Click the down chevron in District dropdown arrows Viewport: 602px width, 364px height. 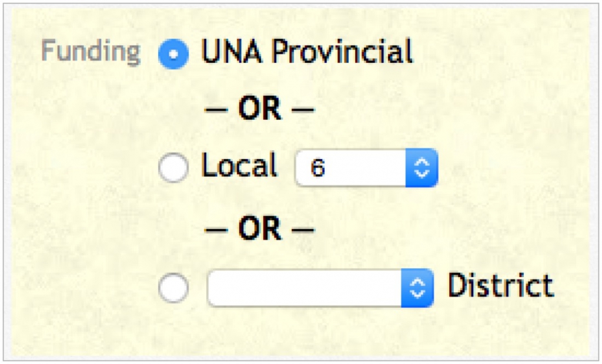[x=418, y=294]
